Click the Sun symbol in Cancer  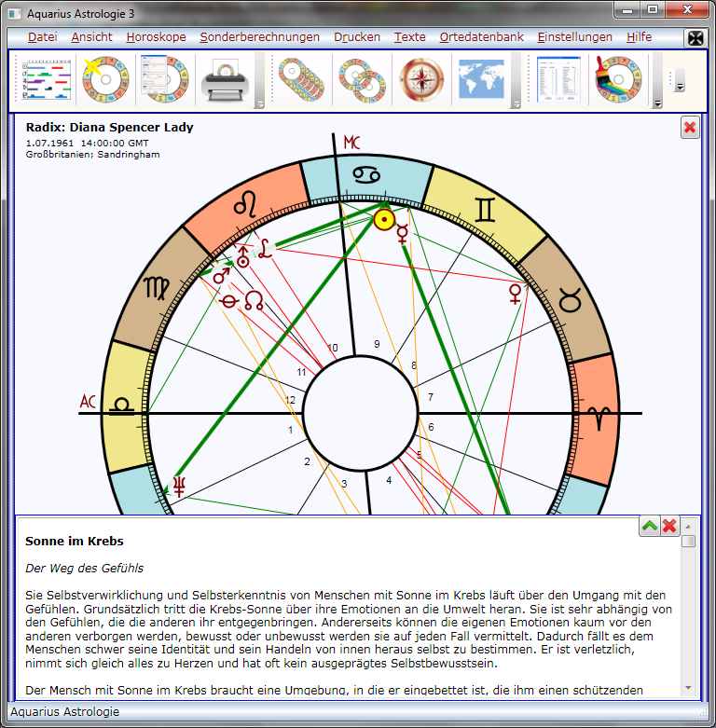[x=384, y=220]
